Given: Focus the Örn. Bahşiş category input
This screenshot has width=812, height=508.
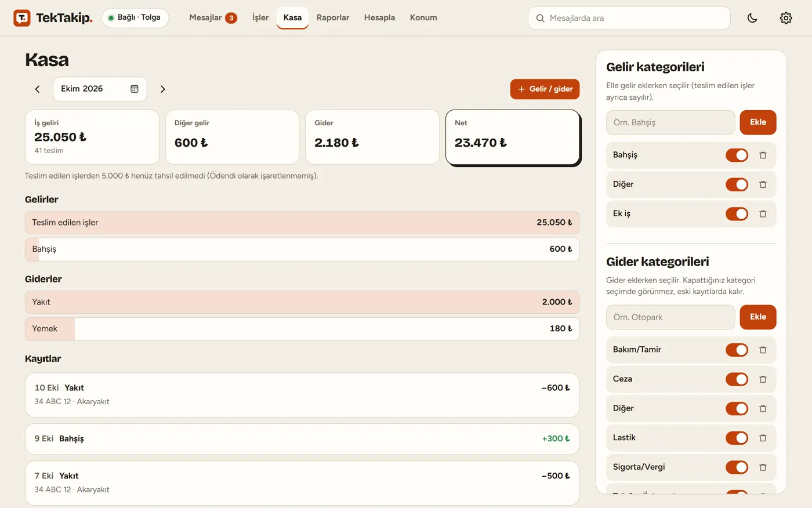Looking at the screenshot, I should coord(670,122).
